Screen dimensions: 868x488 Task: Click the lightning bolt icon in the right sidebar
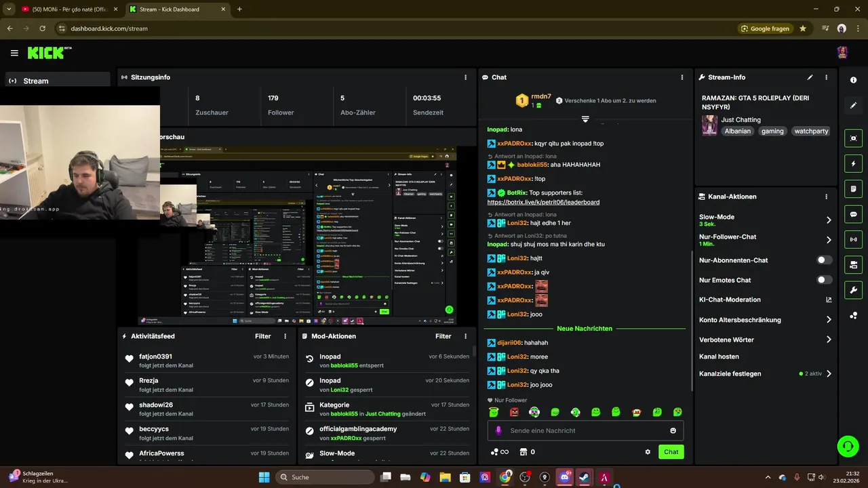point(853,163)
